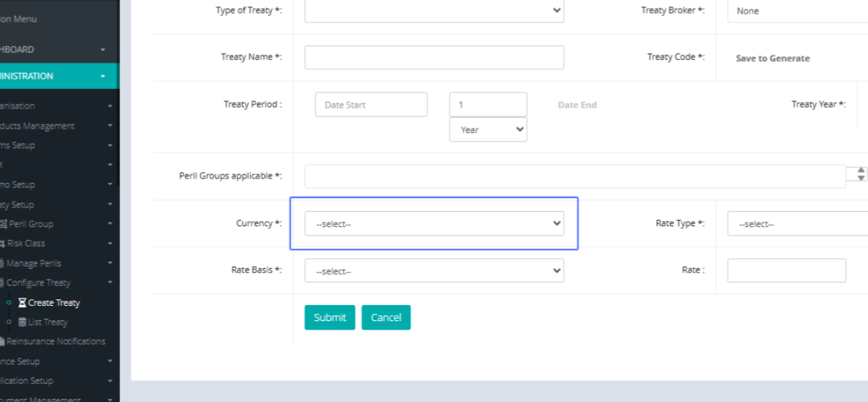Click the Date Start input field

[x=371, y=104]
